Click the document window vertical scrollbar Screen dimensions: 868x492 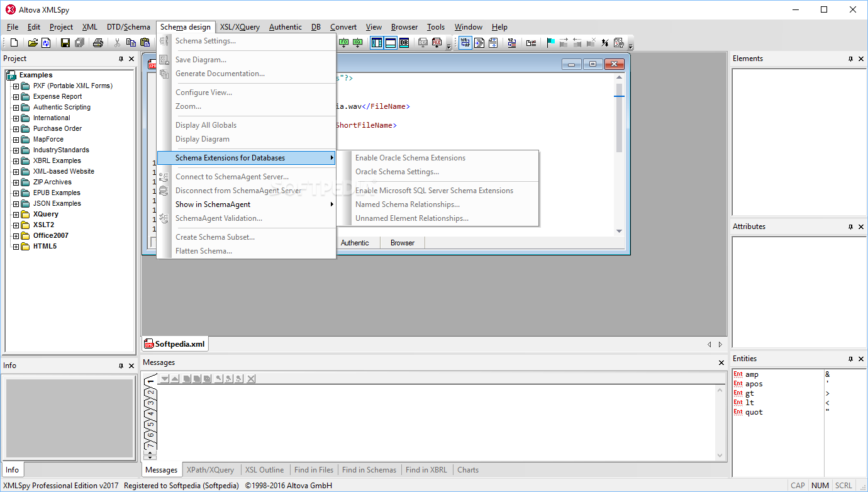pyautogui.click(x=619, y=154)
